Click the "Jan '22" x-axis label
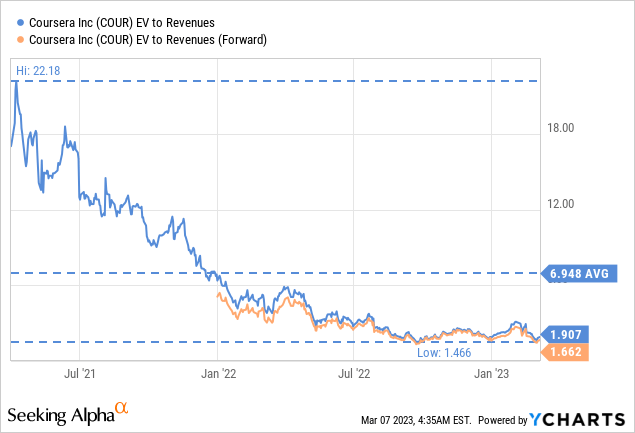635x433 pixels. point(218,373)
